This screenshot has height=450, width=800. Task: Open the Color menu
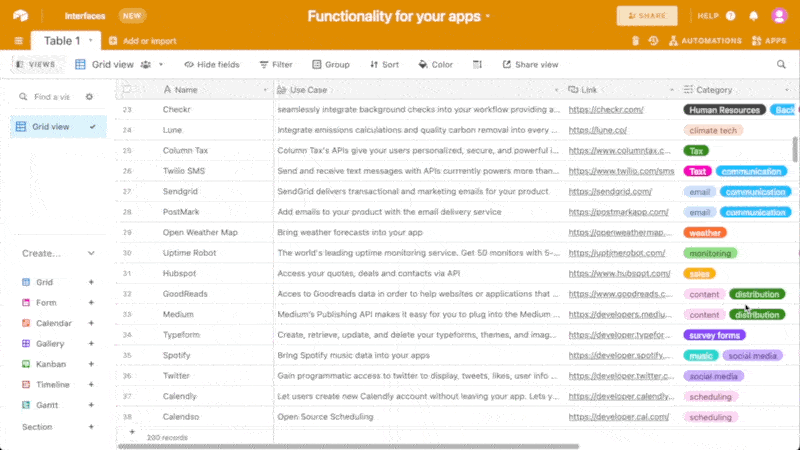435,64
